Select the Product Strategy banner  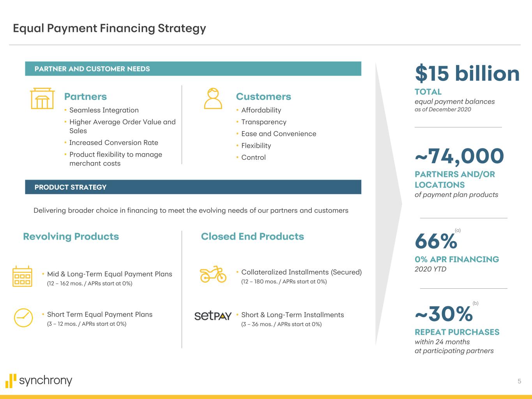(193, 187)
